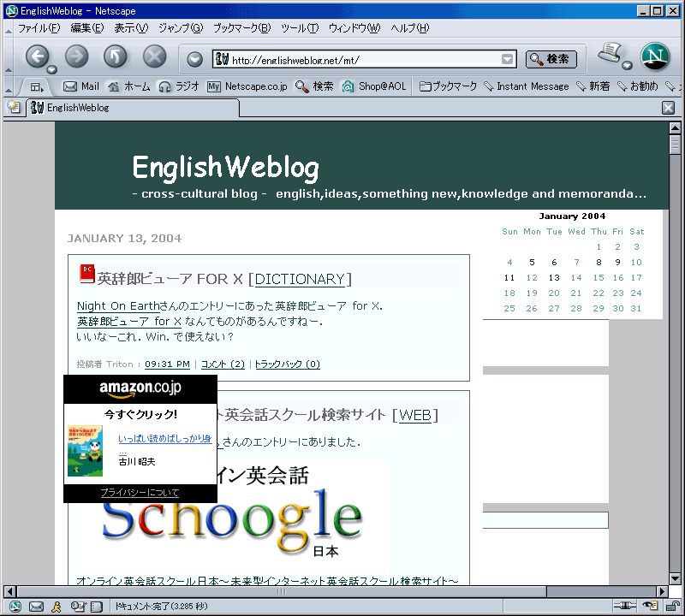Click the 検索 magnifier bookmark in personal toolbar

(314, 86)
